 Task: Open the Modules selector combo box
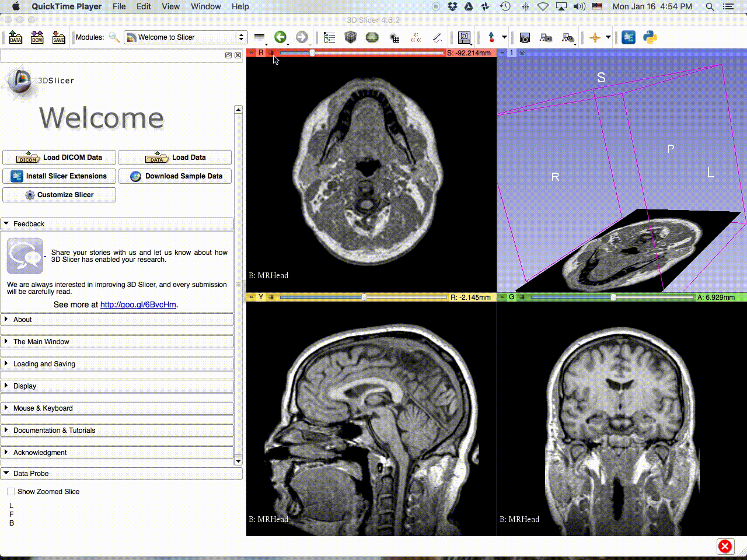pyautogui.click(x=186, y=37)
